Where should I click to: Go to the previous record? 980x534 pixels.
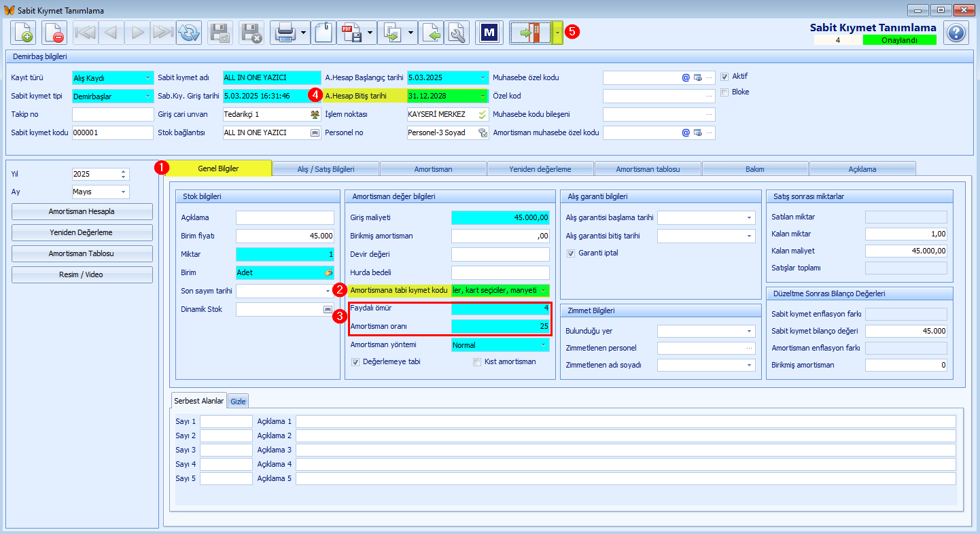[111, 33]
